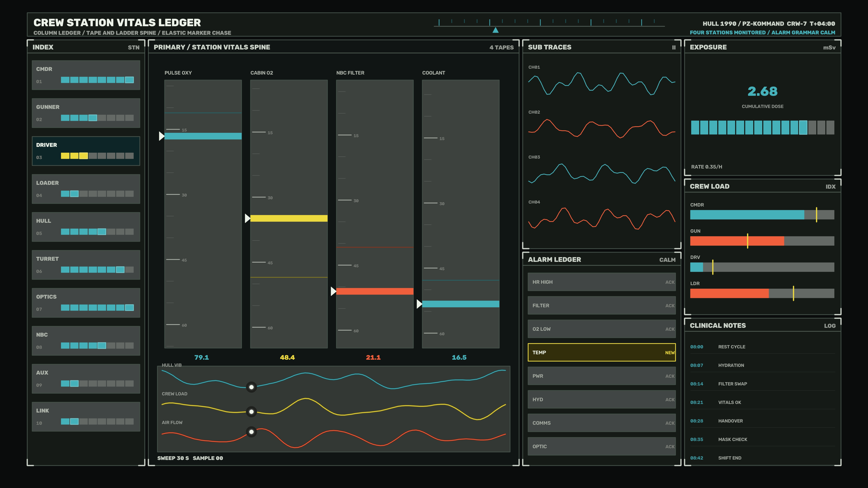868x488 pixels.
Task: Click the yellow CABIN O2 level band
Action: [289, 218]
